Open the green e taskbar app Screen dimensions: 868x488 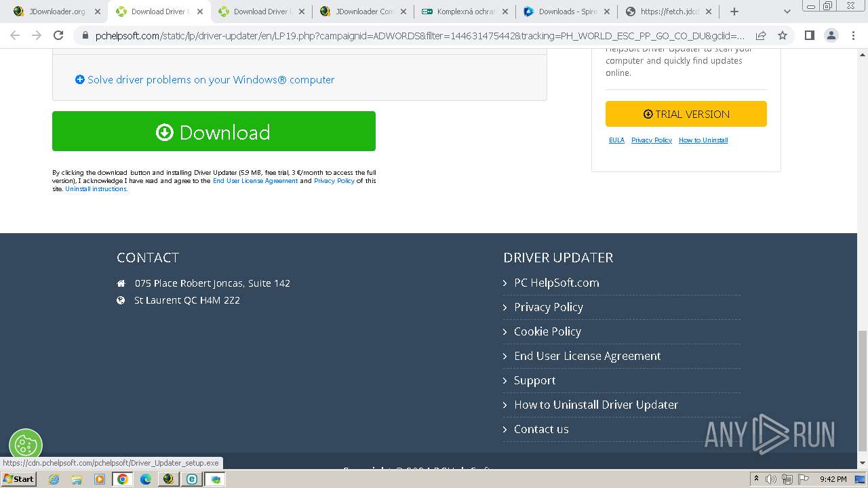tap(192, 479)
